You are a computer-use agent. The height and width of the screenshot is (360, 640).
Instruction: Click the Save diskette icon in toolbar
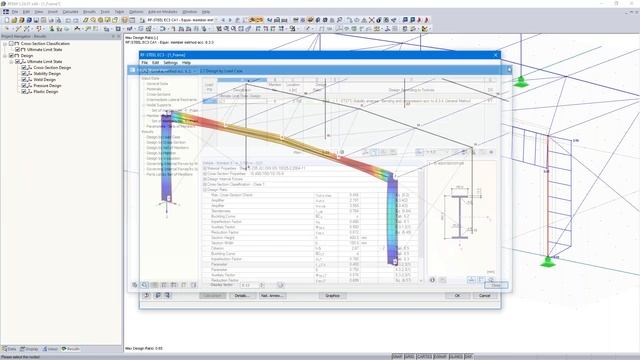36,20
